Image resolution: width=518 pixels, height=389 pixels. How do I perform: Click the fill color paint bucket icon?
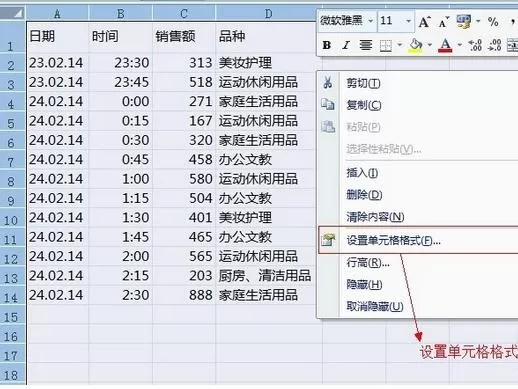[416, 45]
